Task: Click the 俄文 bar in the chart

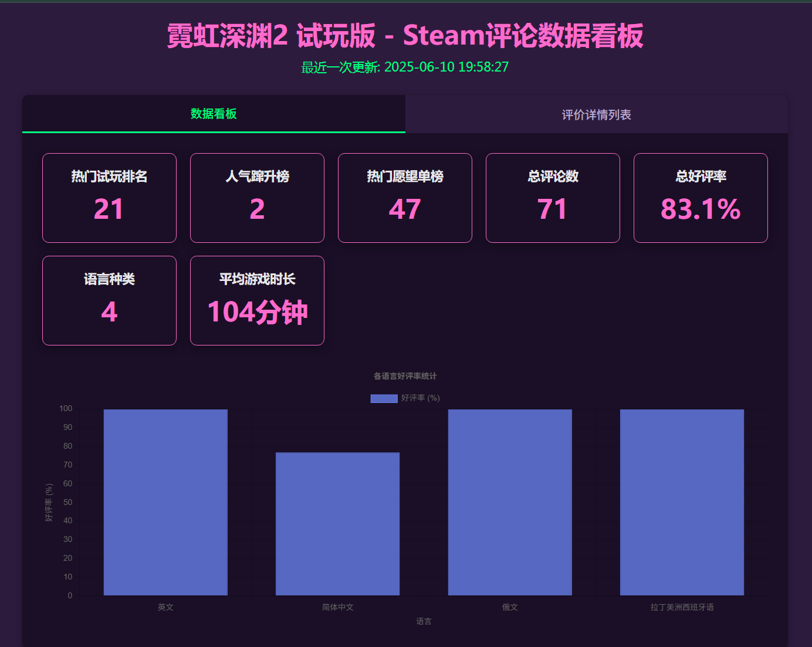Action: click(x=510, y=502)
